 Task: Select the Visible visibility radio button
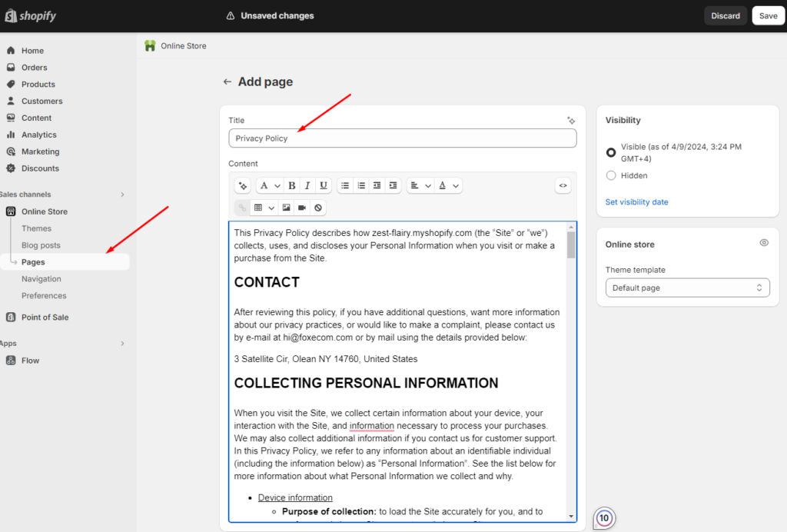[x=611, y=147]
